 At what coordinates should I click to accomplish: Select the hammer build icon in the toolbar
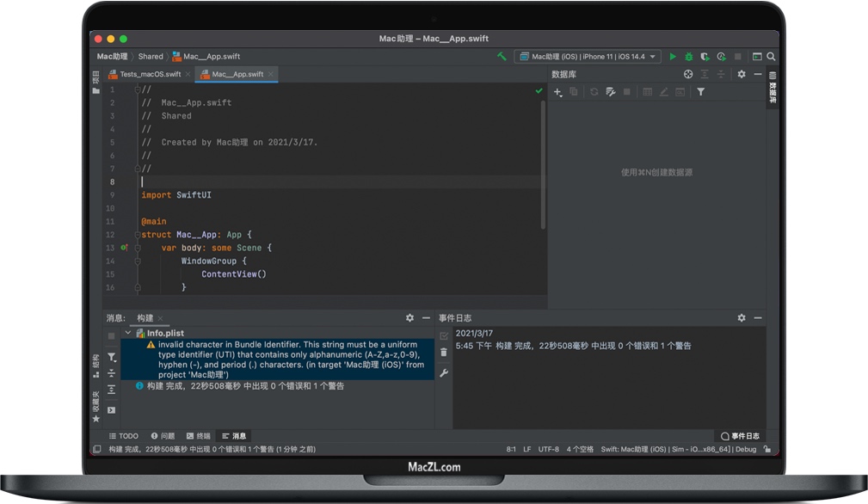point(502,56)
